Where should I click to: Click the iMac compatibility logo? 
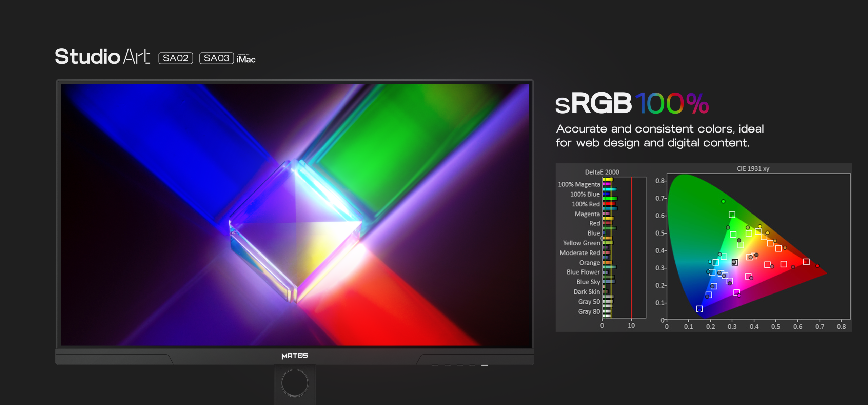[246, 59]
